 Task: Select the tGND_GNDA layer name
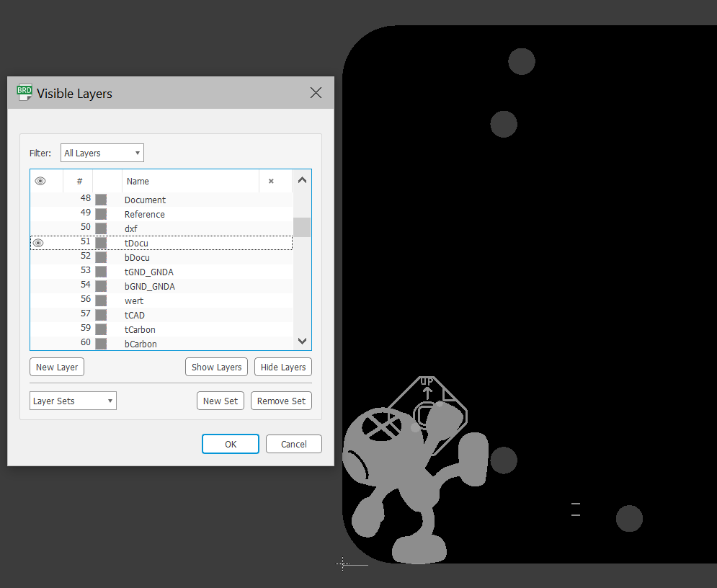point(148,272)
